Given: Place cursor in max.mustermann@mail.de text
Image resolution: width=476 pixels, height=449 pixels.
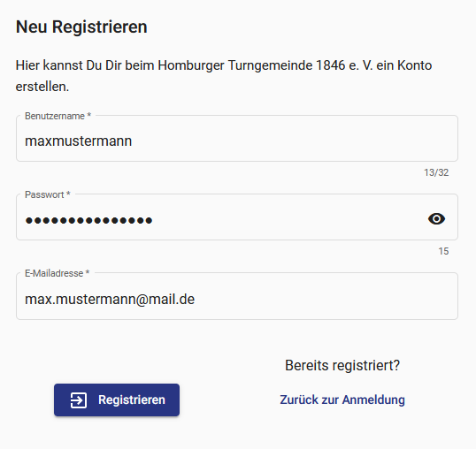Looking at the screenshot, I should click(x=110, y=300).
